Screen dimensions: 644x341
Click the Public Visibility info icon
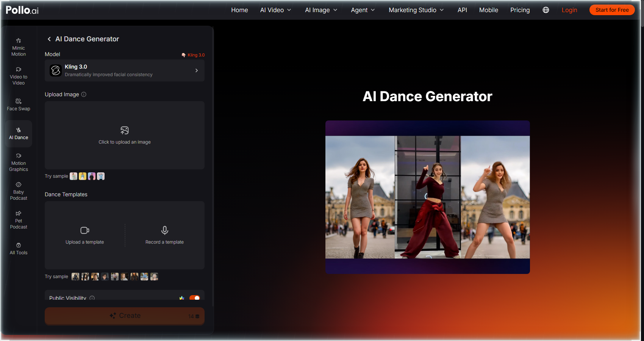pyautogui.click(x=92, y=298)
